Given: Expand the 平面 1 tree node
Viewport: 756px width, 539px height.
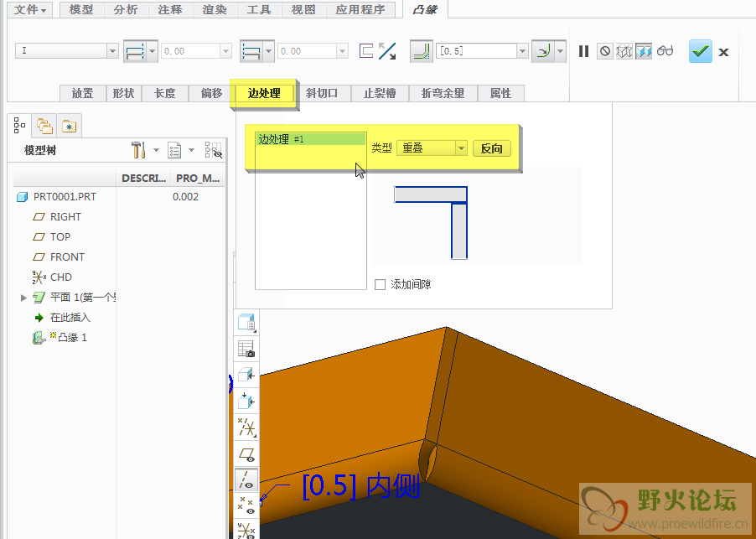Looking at the screenshot, I should [x=23, y=298].
